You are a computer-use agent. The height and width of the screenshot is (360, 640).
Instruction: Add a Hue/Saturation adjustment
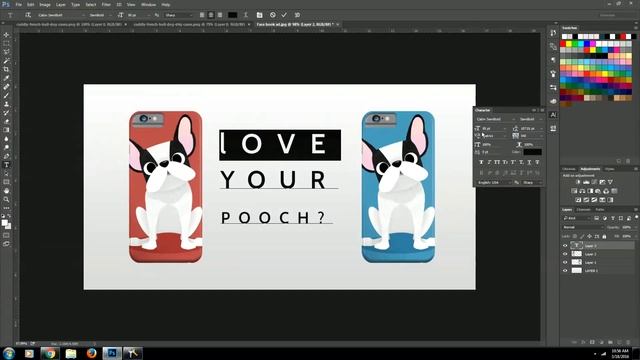(x=574, y=191)
